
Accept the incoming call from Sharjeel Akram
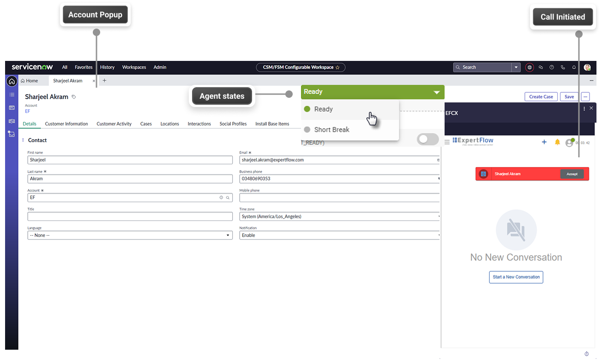(x=572, y=174)
